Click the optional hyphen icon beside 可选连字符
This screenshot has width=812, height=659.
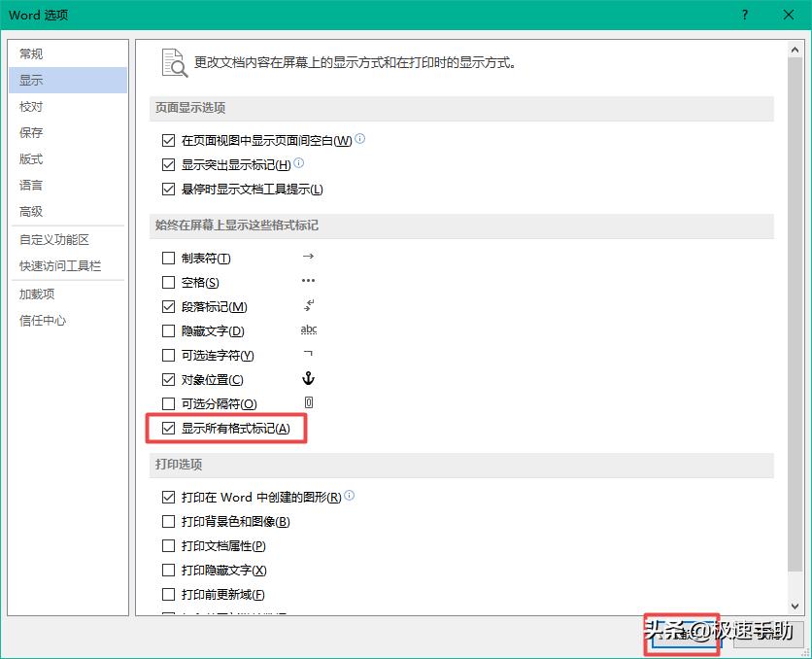point(309,355)
